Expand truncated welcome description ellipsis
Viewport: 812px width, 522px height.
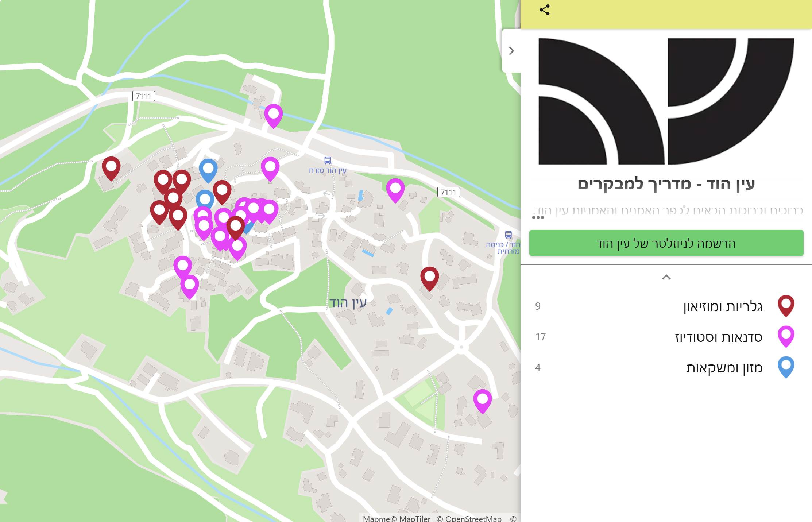pos(538,217)
